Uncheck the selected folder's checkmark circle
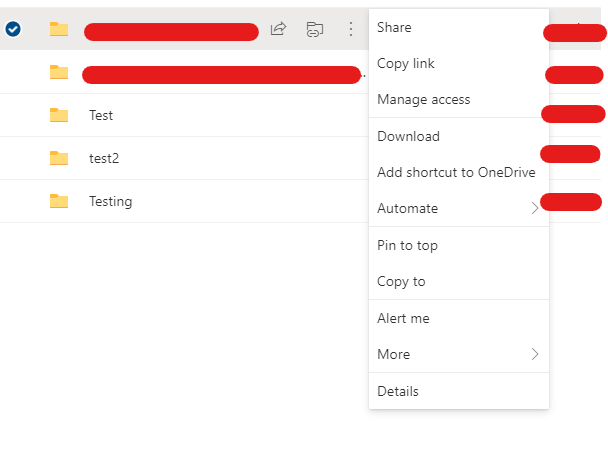 click(x=13, y=30)
